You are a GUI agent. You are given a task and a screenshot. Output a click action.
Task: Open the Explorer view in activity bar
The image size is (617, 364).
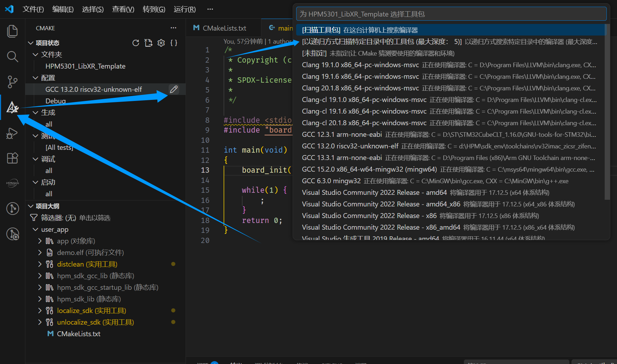pyautogui.click(x=12, y=31)
